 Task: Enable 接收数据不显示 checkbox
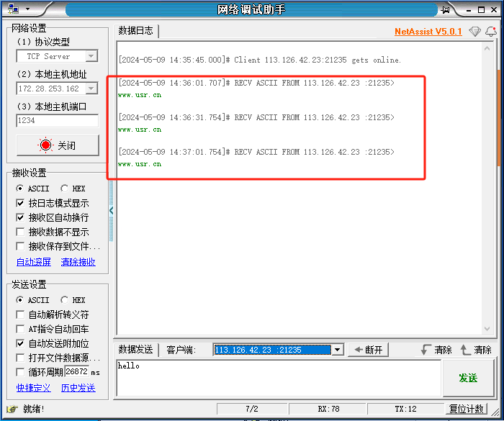click(x=20, y=232)
